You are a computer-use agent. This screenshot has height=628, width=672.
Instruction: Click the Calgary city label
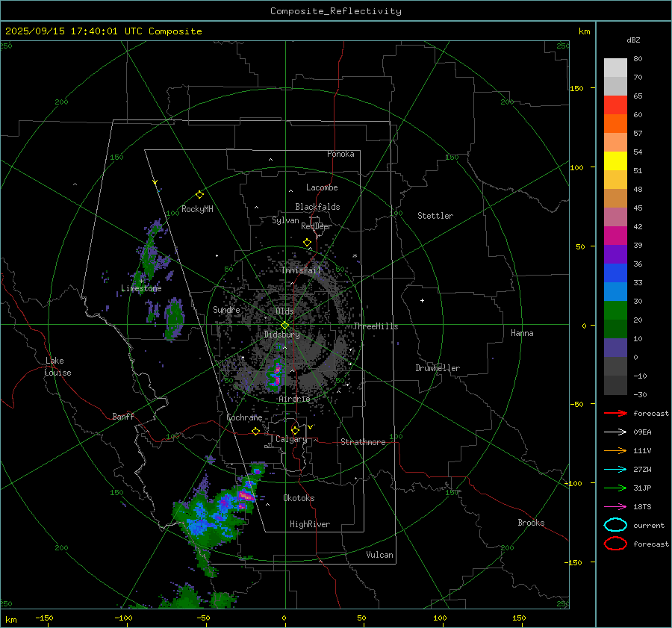[291, 439]
